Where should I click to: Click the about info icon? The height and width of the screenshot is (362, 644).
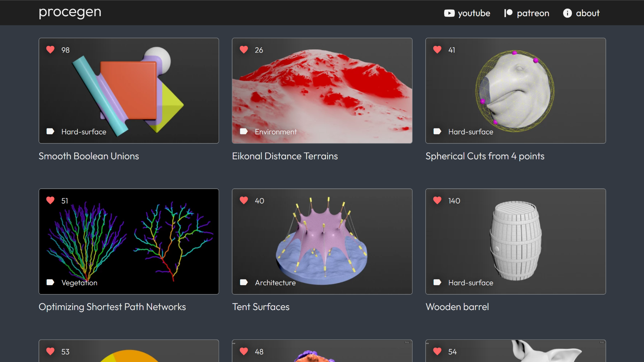tap(567, 13)
